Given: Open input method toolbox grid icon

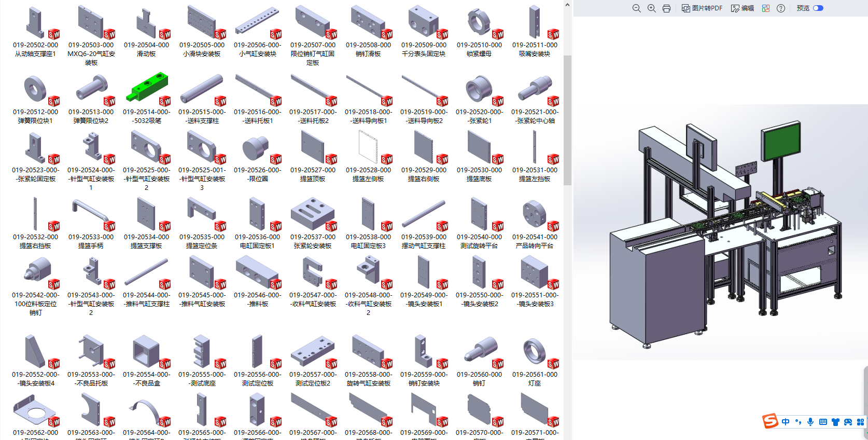Looking at the screenshot, I should click(860, 422).
